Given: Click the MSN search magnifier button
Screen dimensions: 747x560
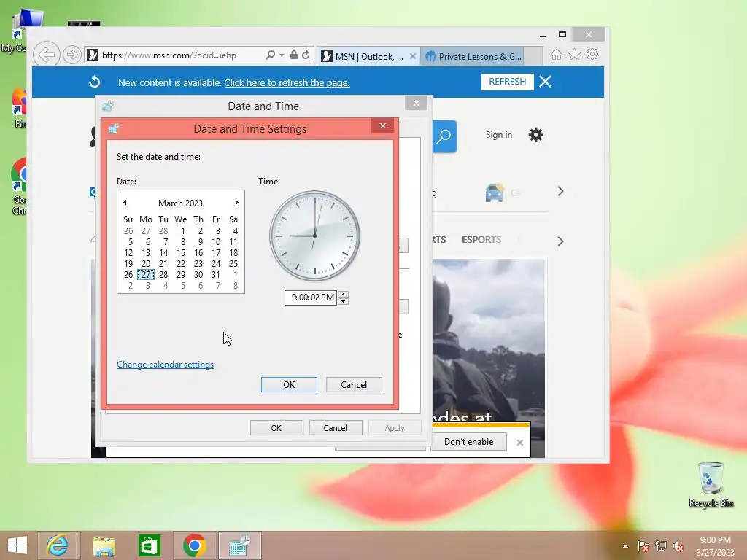Looking at the screenshot, I should [444, 136].
